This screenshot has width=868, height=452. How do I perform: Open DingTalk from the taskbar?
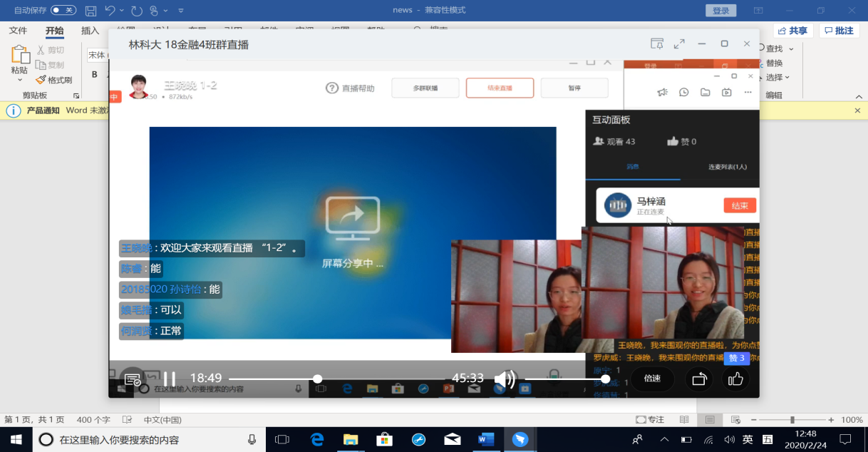(520, 439)
